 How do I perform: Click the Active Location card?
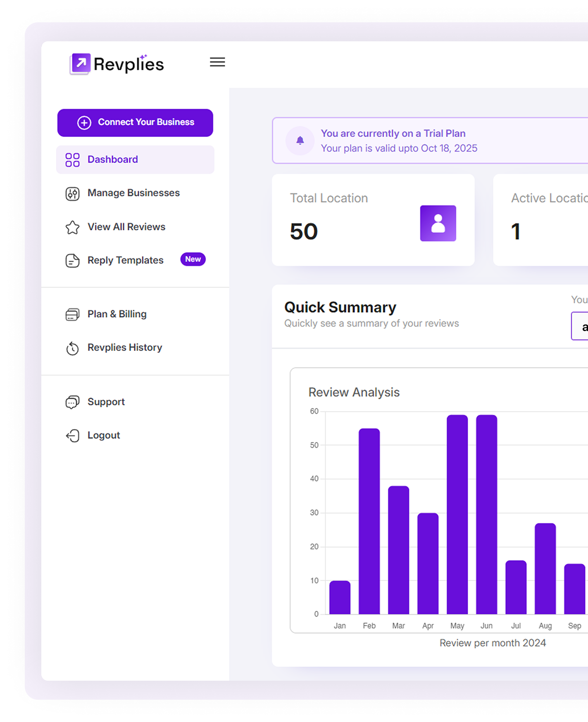pyautogui.click(x=541, y=220)
